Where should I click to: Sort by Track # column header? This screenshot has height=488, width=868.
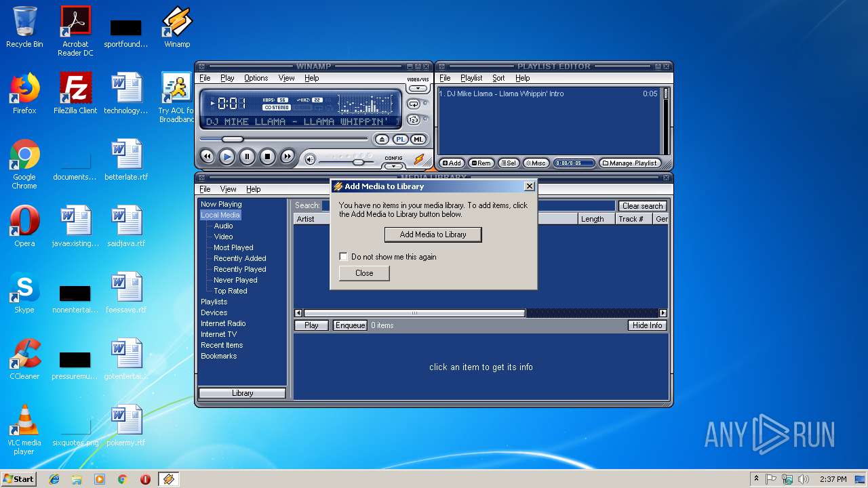(633, 219)
